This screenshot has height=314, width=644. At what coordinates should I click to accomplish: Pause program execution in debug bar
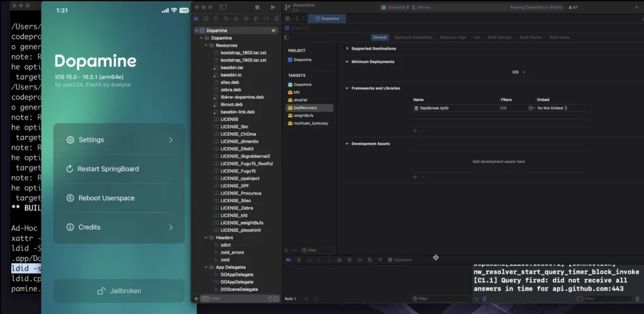[299, 260]
